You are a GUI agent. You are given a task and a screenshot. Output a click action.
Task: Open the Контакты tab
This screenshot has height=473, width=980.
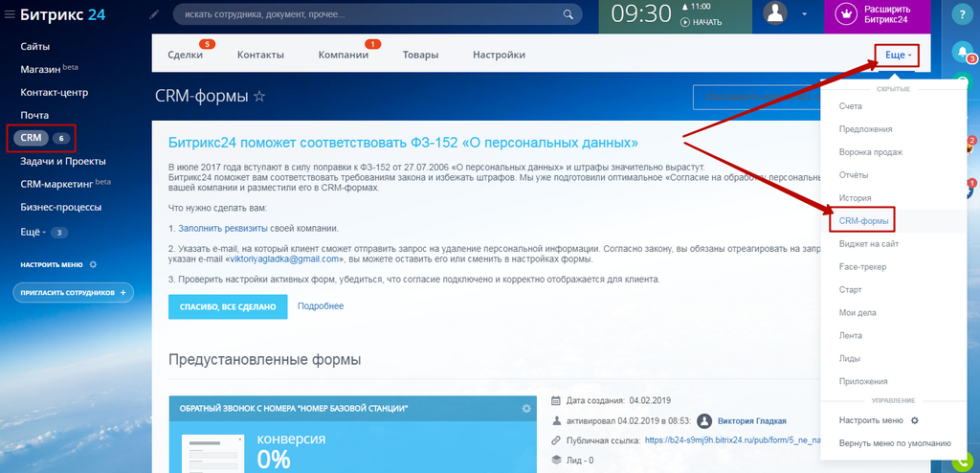[x=260, y=56]
